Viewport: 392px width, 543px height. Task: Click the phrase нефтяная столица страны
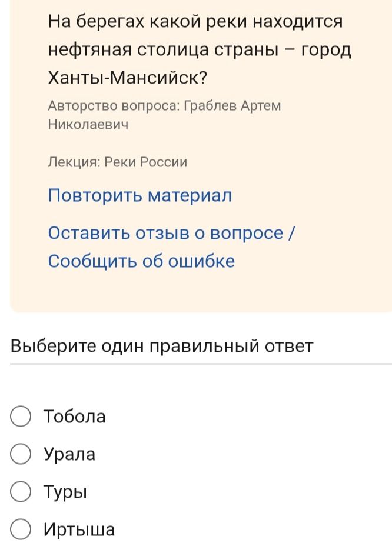(163, 50)
